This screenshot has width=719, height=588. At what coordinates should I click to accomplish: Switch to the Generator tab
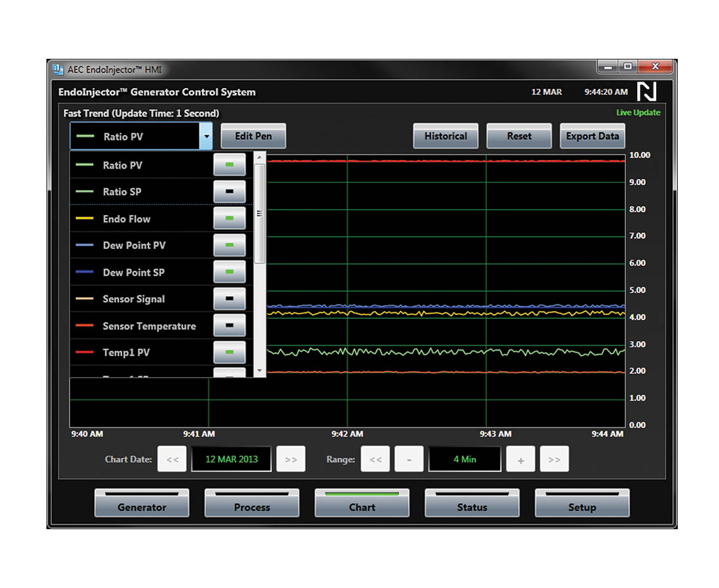(x=142, y=503)
